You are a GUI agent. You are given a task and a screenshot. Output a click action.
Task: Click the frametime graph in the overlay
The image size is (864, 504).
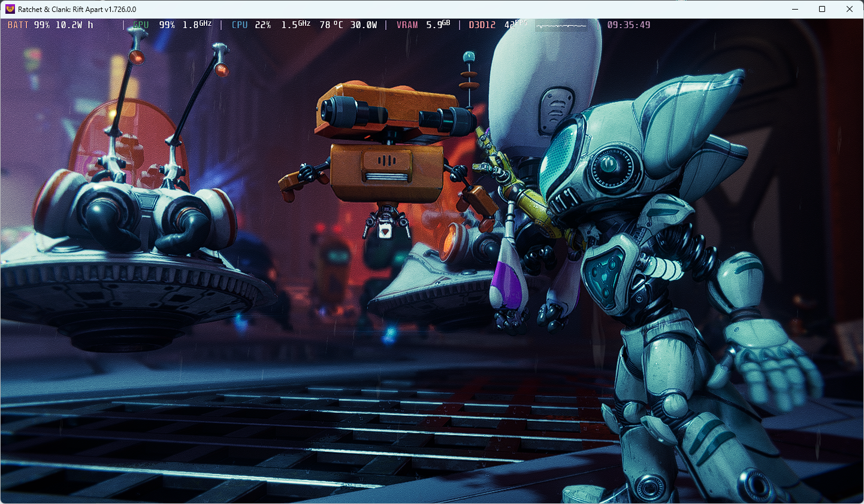coord(561,26)
